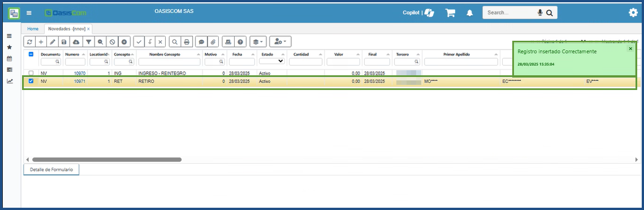644x210 pixels.
Task: Open the funnel filter tool
Action: coord(88,42)
